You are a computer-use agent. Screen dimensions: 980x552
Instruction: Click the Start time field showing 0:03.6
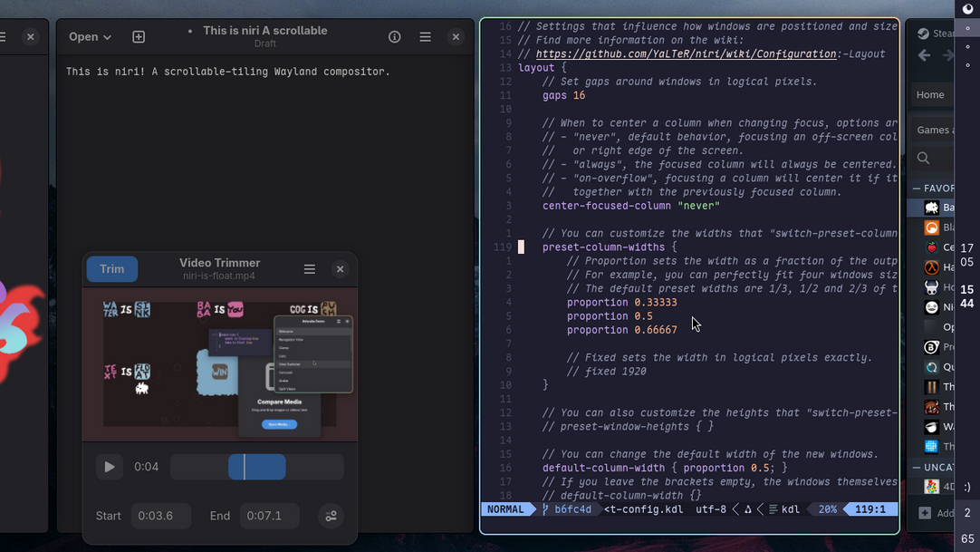(x=160, y=516)
